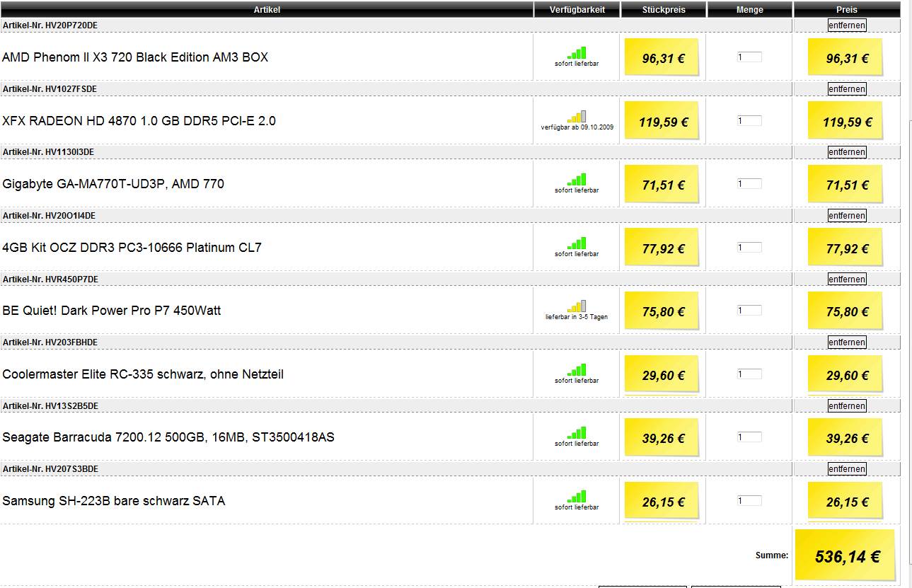This screenshot has height=588, width=912.
Task: Open product Samsung SH-223B bare schwarz SATA
Action: click(113, 501)
